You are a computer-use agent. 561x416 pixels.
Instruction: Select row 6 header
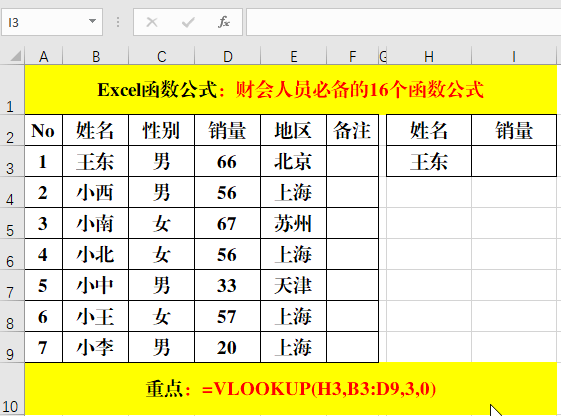click(x=12, y=254)
